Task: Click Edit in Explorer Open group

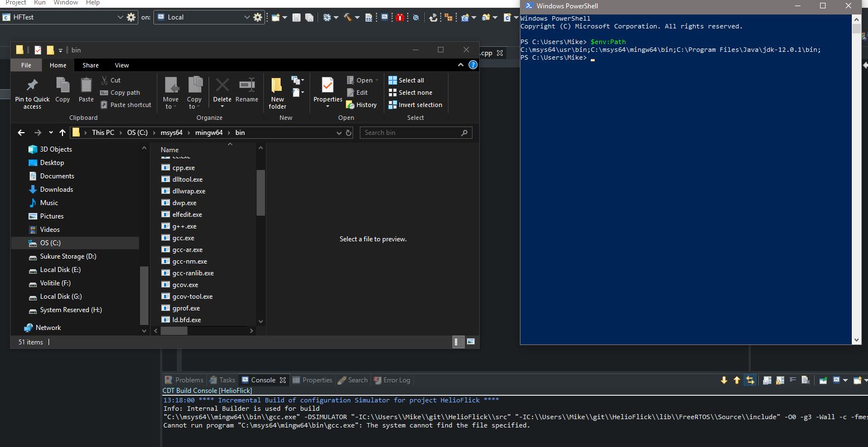Action: [357, 93]
